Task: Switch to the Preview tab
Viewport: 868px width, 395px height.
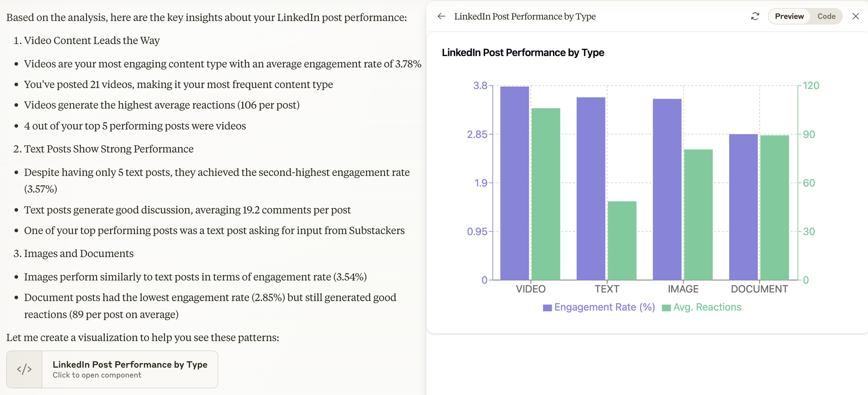Action: [x=789, y=17]
